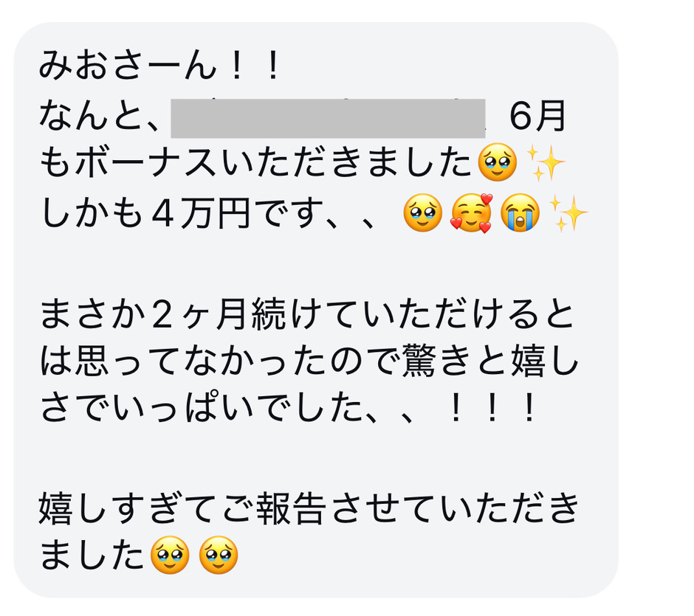Click the word ました on the last line
Screen dimensions: 694x616
92,556
